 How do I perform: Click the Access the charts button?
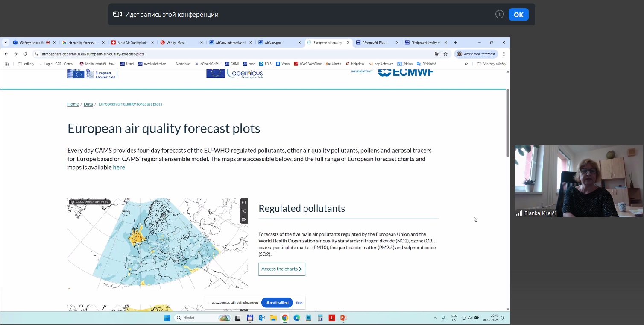click(282, 269)
